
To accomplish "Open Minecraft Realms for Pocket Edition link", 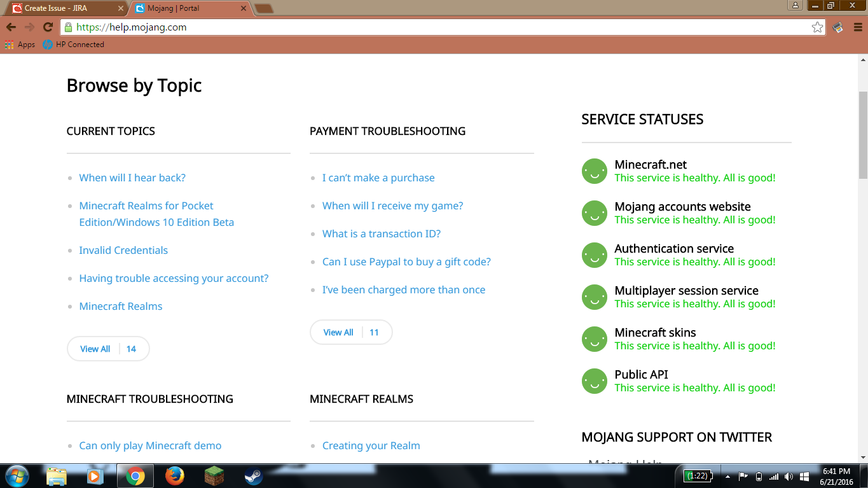I will point(156,214).
